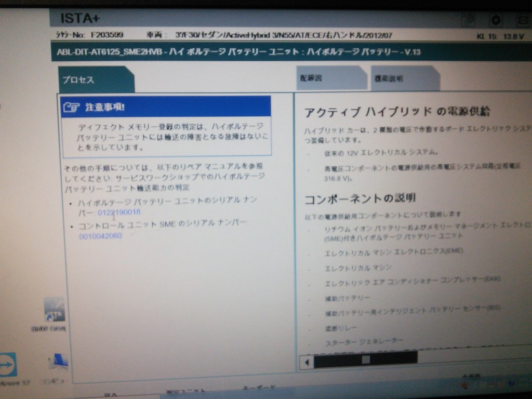
Task: Open the 配線図 tab
Action: [331, 78]
